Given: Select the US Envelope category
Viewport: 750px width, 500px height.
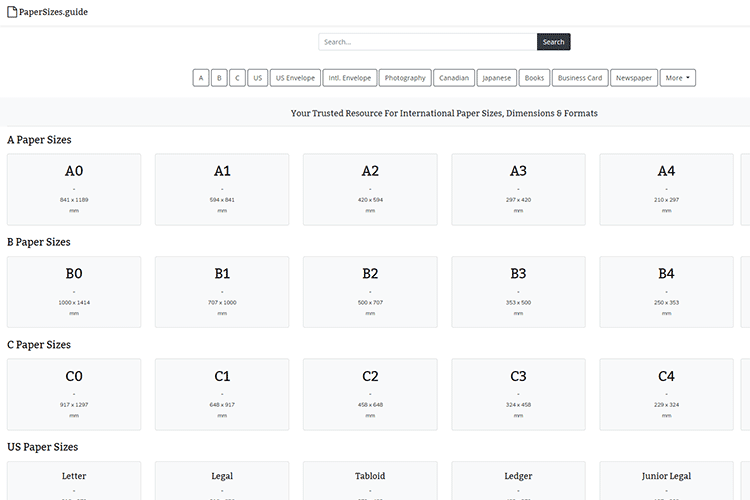Looking at the screenshot, I should 295,78.
